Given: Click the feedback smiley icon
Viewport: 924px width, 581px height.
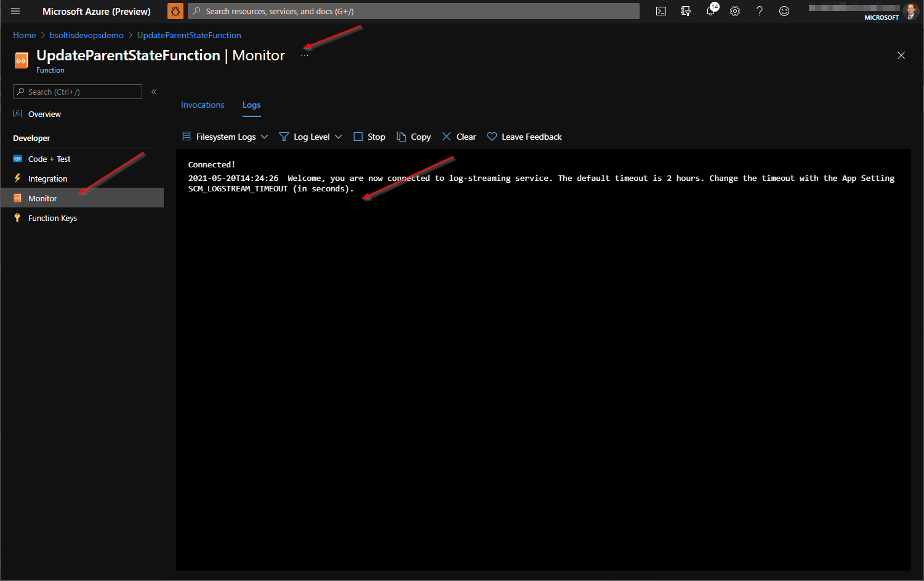Looking at the screenshot, I should point(784,11).
